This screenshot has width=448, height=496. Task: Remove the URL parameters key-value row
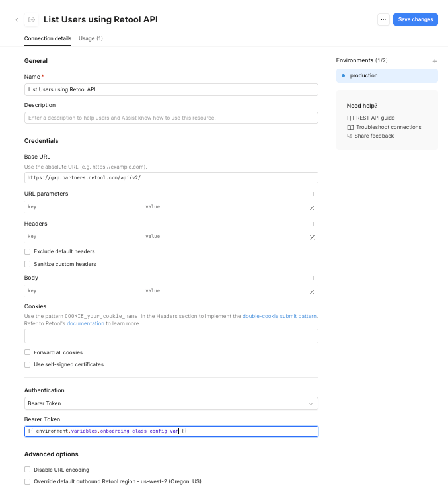pos(313,208)
